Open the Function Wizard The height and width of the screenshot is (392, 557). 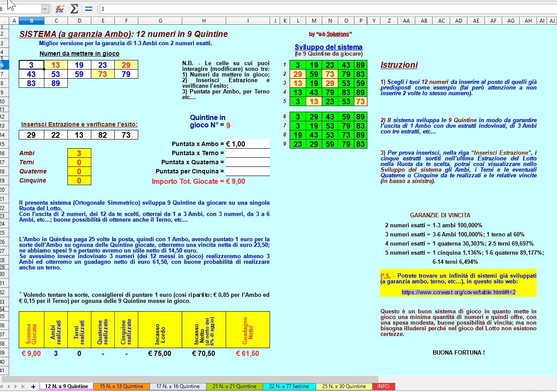(x=60, y=9)
